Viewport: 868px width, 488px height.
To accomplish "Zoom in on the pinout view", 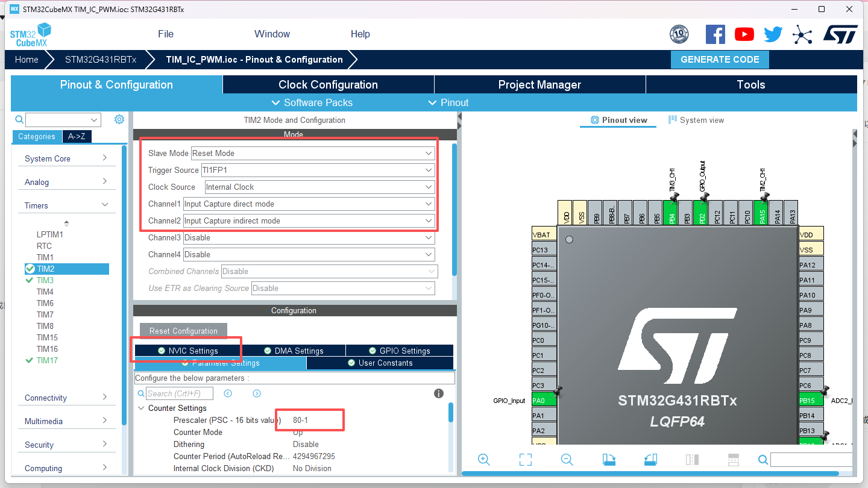I will click(x=483, y=460).
